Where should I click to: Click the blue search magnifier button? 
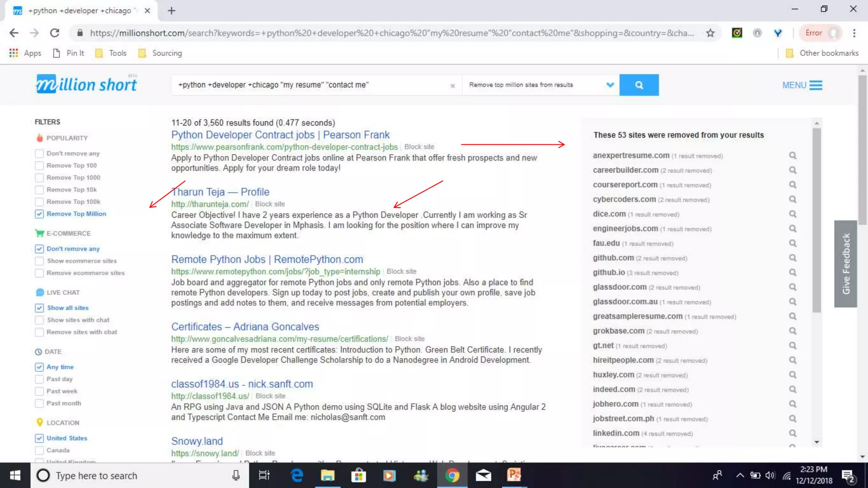point(639,85)
